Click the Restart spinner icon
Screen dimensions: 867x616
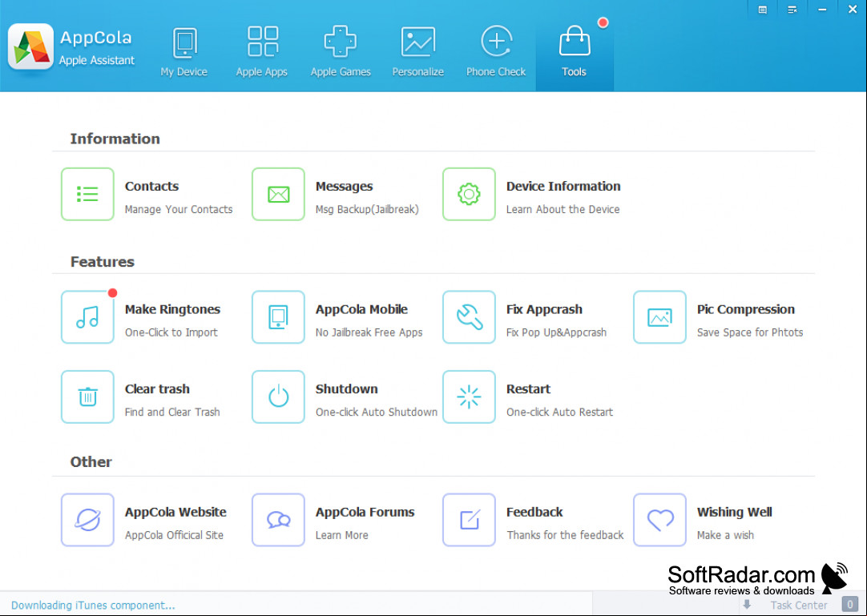click(469, 397)
